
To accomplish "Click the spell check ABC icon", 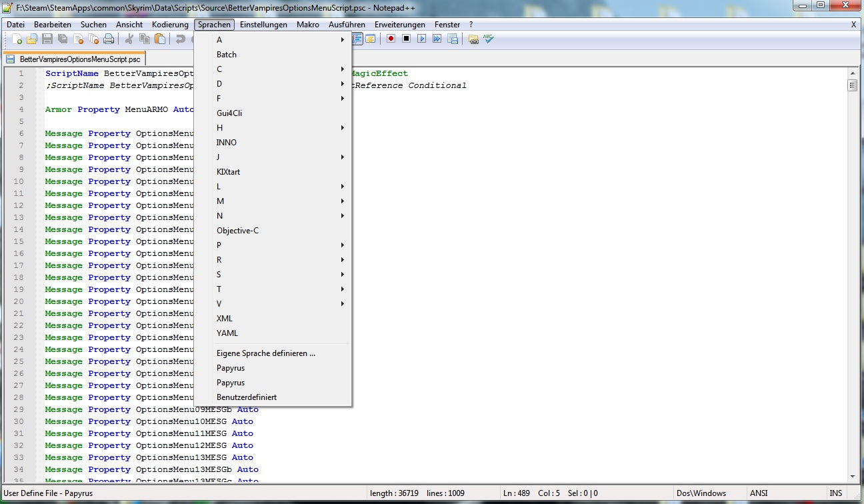I will (489, 39).
